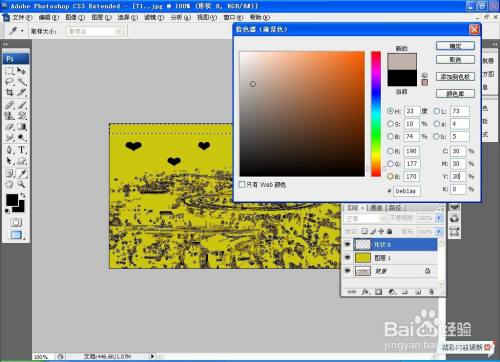
Task: Select the Healing Brush tool
Action: pos(9,105)
